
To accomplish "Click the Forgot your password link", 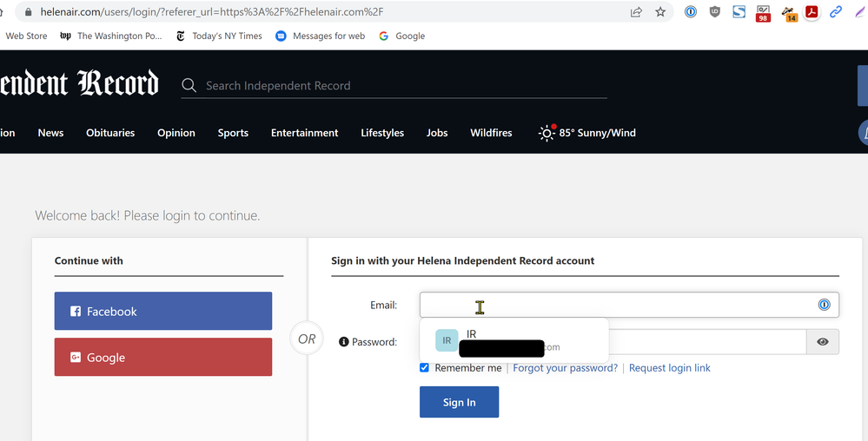I will [565, 368].
